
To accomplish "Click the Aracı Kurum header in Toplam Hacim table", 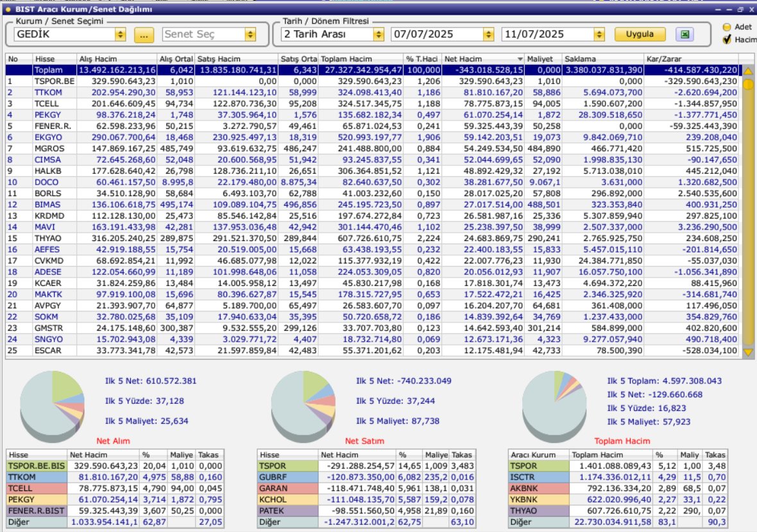I will click(x=539, y=455).
